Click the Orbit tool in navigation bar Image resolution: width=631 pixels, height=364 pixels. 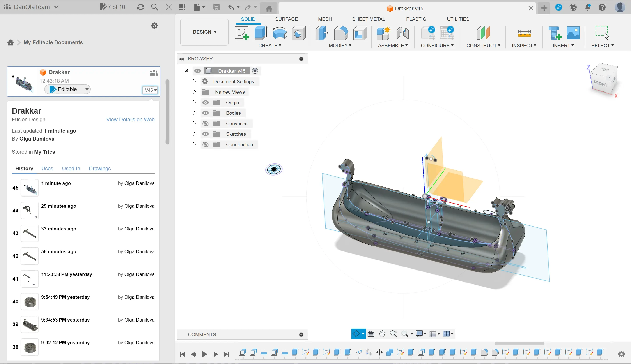tap(356, 334)
